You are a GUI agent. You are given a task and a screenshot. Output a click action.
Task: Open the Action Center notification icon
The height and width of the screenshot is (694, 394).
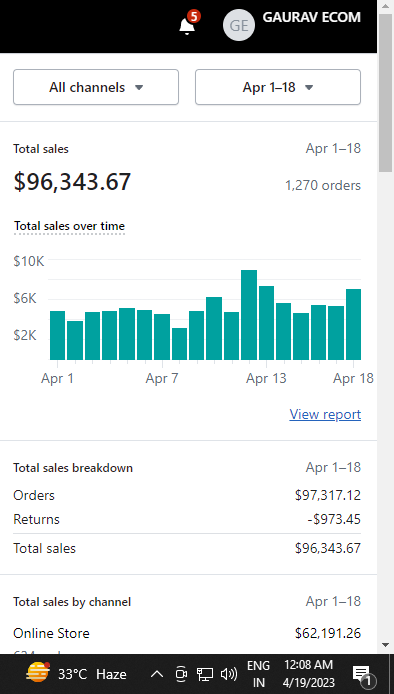[x=363, y=675]
